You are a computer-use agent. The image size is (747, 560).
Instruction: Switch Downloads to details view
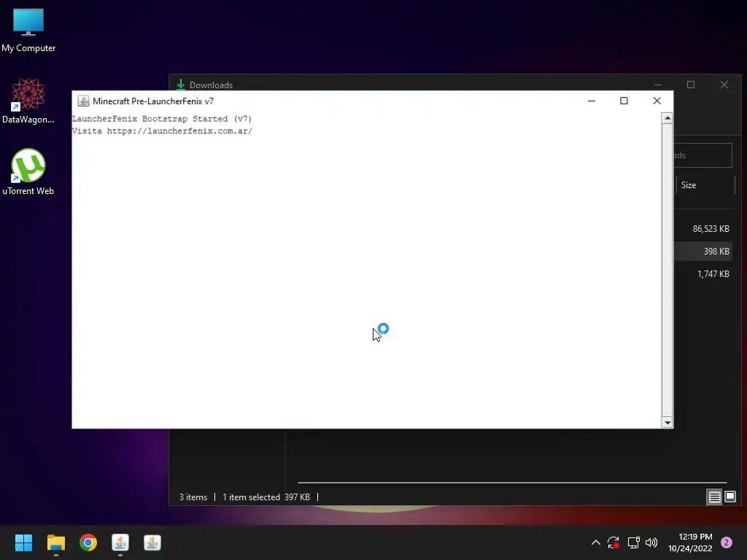pos(715,497)
